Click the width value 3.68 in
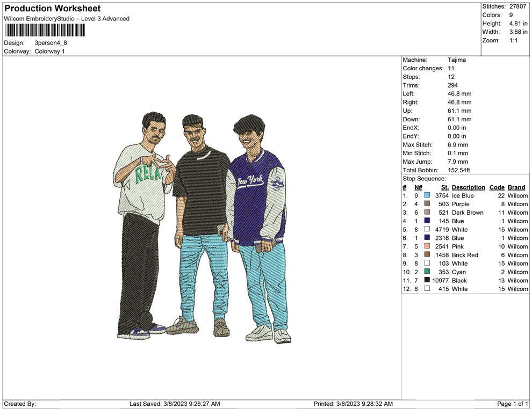Screen dimensions: 532x409 click(x=519, y=32)
